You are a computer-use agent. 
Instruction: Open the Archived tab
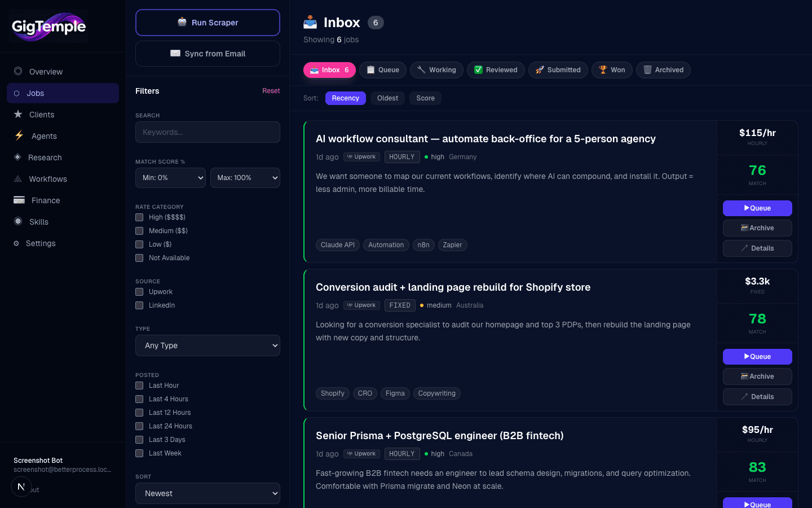coord(663,70)
